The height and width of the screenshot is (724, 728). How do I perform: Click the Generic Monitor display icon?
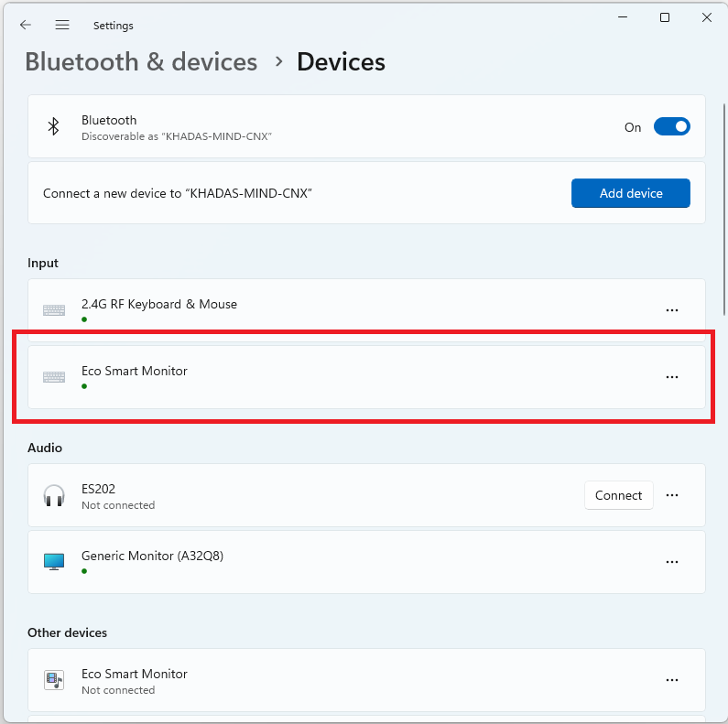[54, 562]
